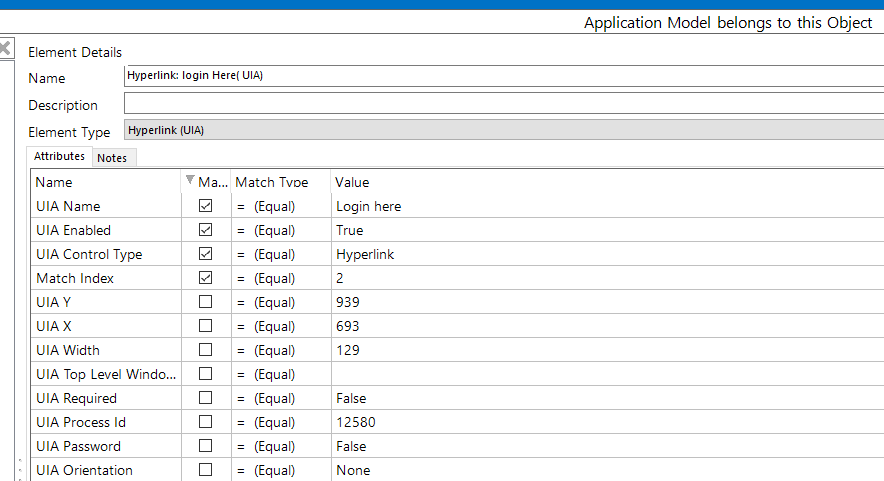Tick the UIA X match checkbox
Image resolution: width=884 pixels, height=481 pixels.
point(206,326)
